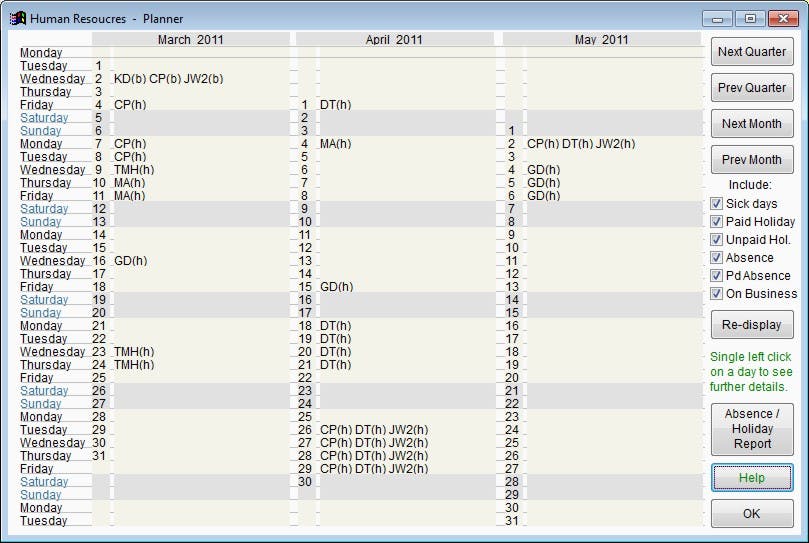Click March 11 MA(h) entry

coord(130,196)
